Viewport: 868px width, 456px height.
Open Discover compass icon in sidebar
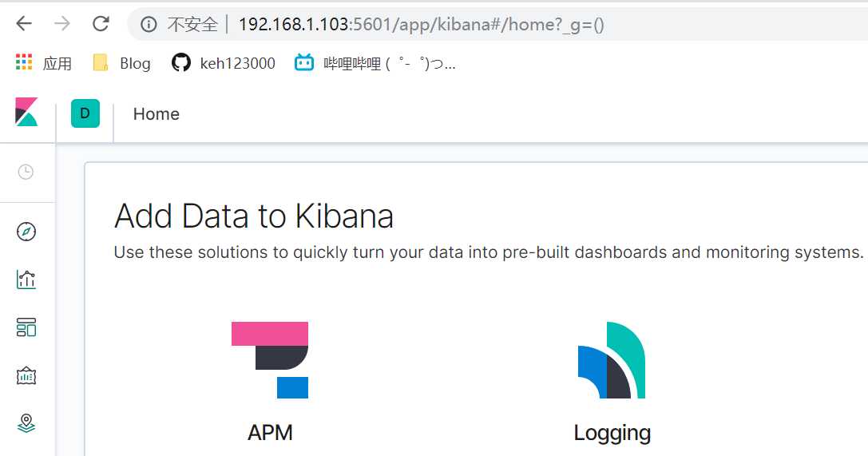click(26, 232)
